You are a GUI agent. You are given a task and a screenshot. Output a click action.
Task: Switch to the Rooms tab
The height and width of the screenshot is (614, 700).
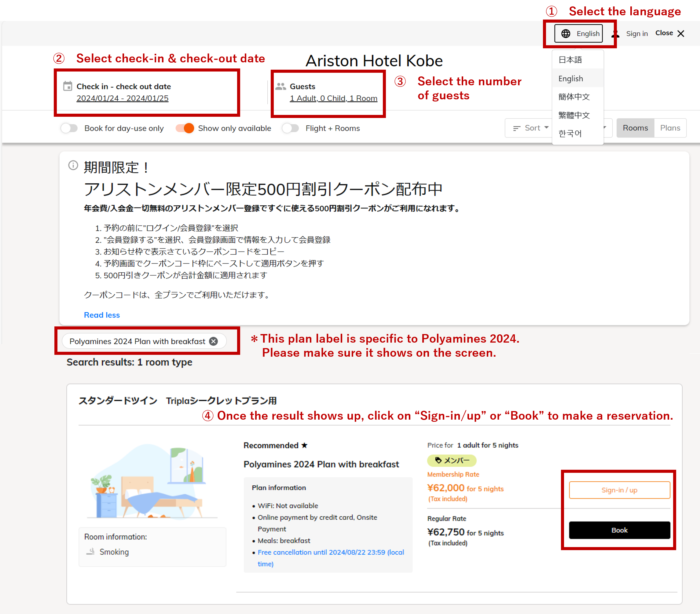pyautogui.click(x=635, y=128)
